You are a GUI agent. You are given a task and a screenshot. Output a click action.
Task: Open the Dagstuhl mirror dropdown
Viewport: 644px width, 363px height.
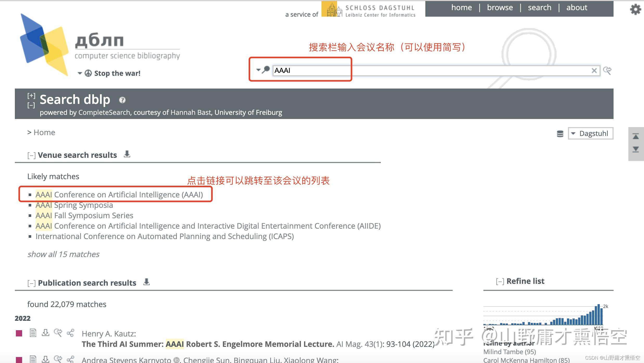(x=591, y=133)
